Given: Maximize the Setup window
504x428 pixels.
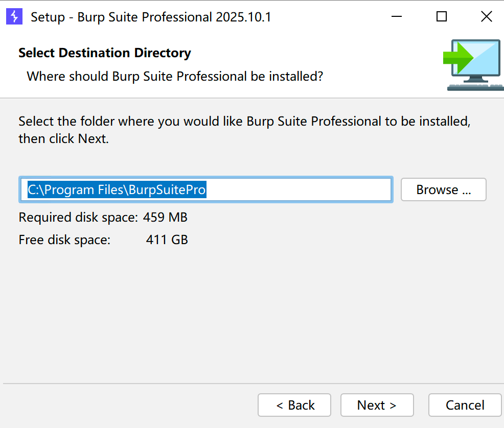Looking at the screenshot, I should 442,17.
